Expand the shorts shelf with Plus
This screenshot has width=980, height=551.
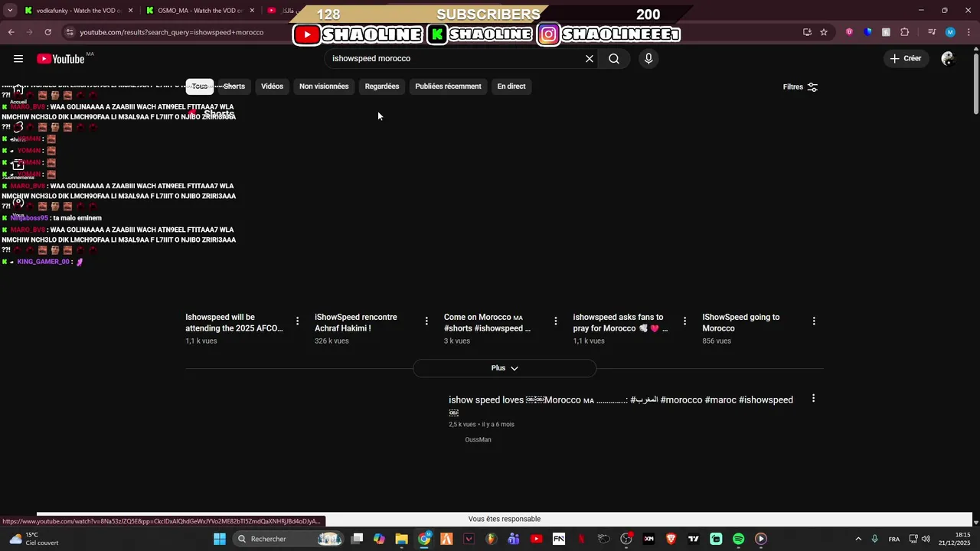pyautogui.click(x=505, y=368)
